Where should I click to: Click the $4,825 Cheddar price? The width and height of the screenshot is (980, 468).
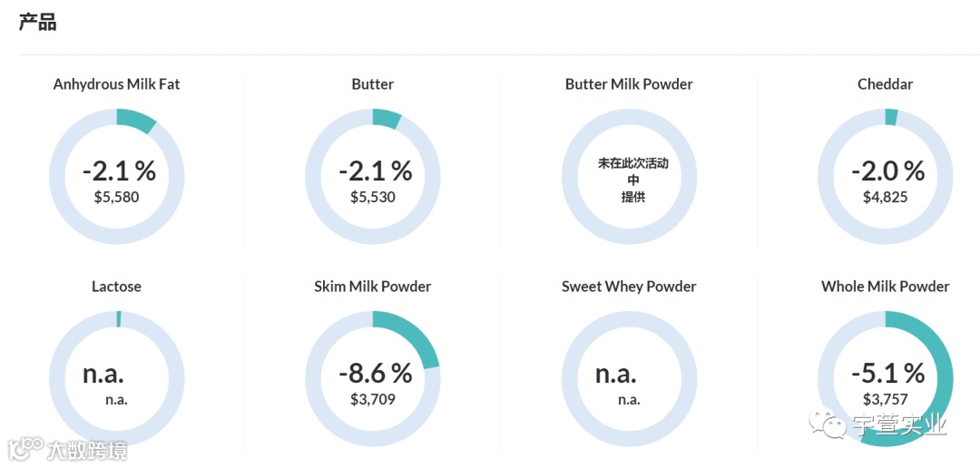coord(886,198)
